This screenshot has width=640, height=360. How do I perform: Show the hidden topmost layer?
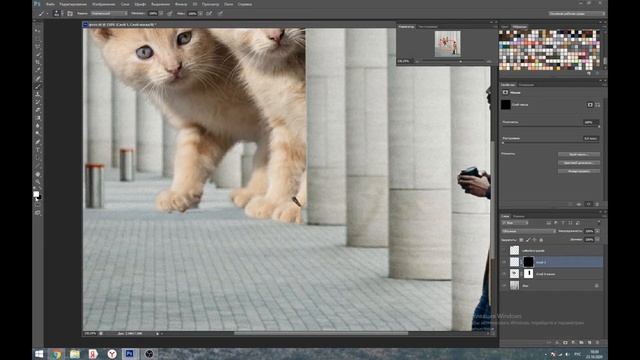[505, 250]
